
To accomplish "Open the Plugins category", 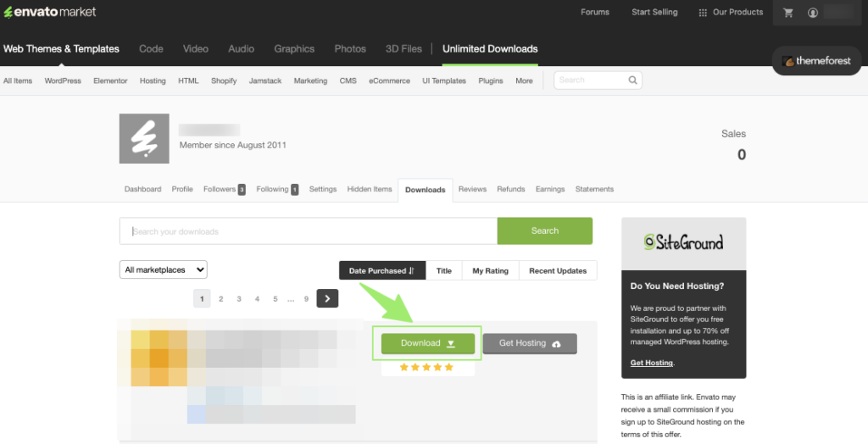I will coord(491,80).
